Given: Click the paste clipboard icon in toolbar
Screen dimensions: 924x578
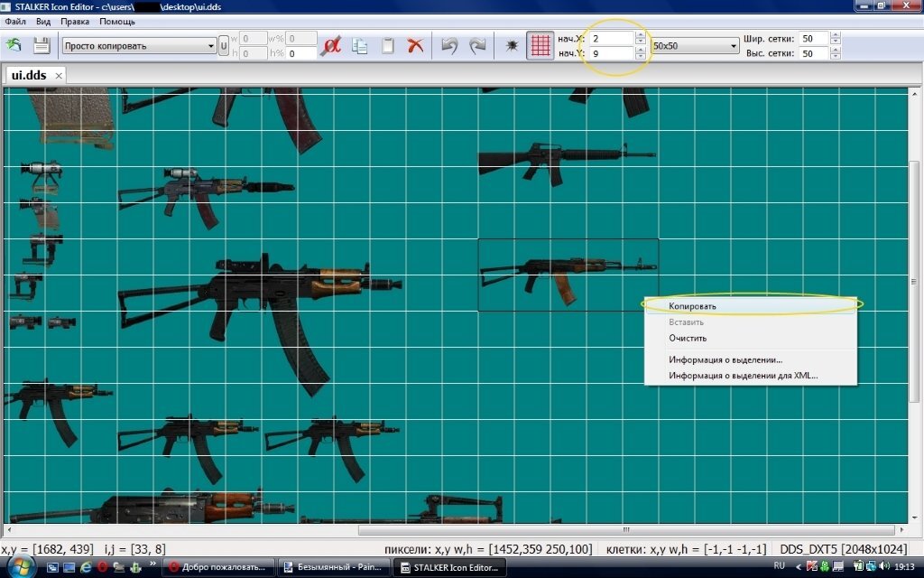Looking at the screenshot, I should tap(388, 46).
